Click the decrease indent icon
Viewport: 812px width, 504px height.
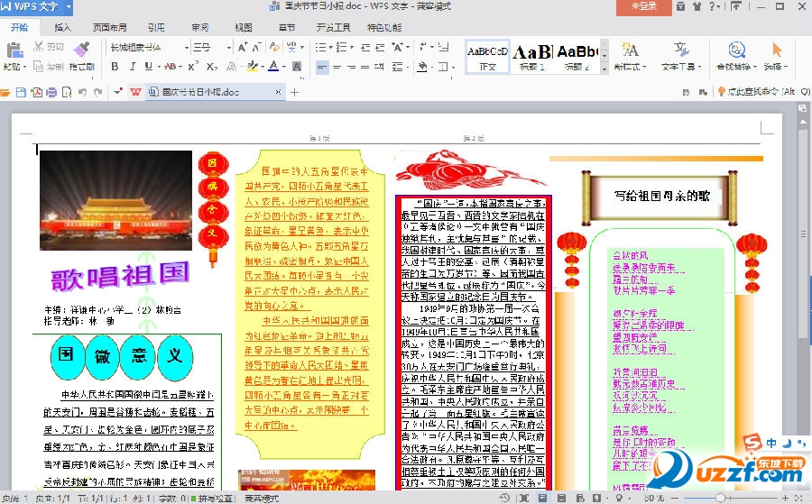coord(365,47)
